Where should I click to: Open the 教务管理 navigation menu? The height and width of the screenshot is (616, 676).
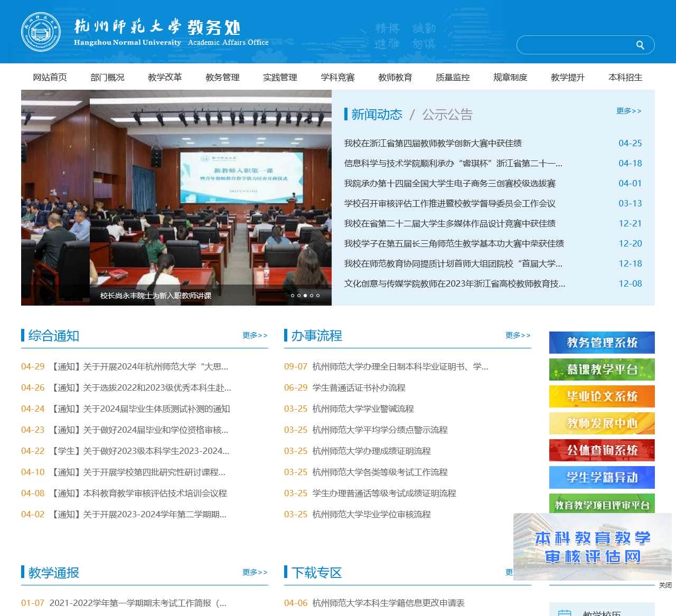pyautogui.click(x=222, y=78)
